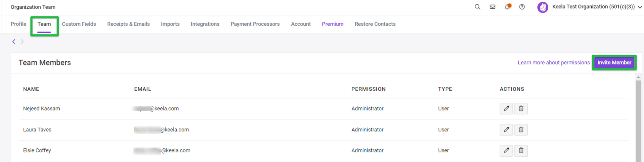
Task: Click Elsie Coffey's email address
Action: (162, 150)
